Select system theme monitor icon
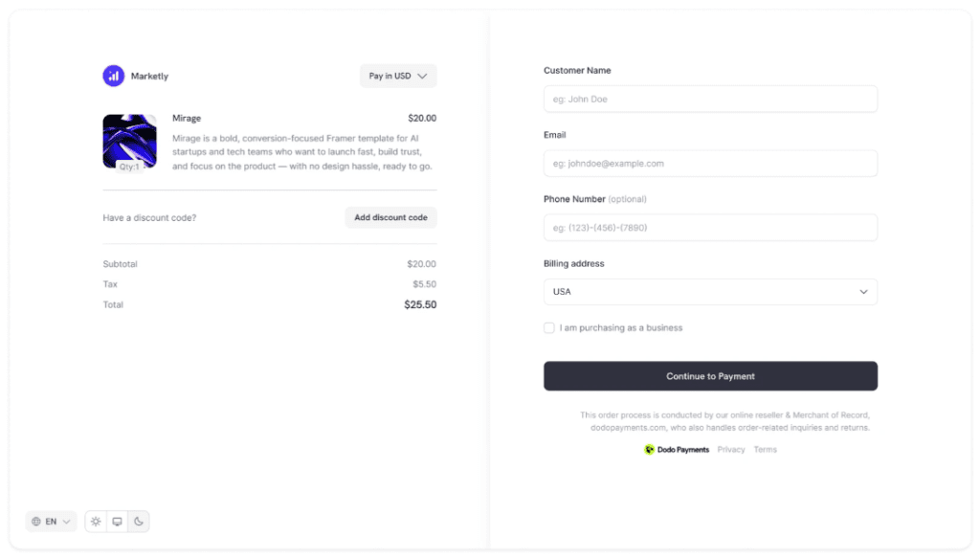The image size is (980, 558). (x=117, y=522)
